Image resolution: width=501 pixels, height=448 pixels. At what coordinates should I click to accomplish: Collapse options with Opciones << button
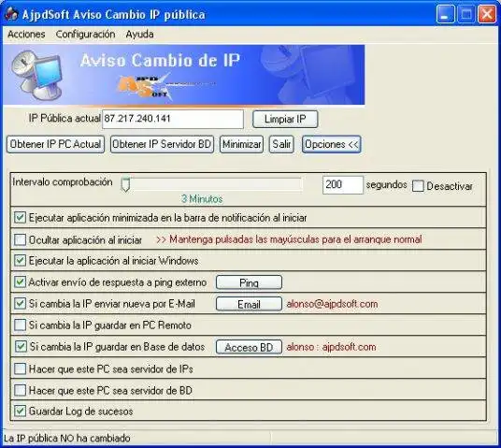coord(332,145)
